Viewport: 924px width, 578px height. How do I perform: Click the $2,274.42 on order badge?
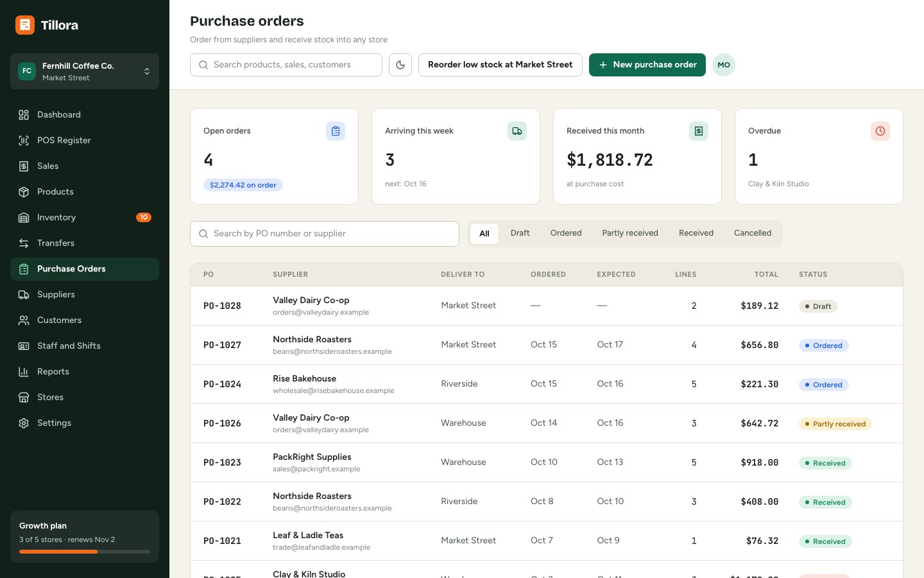[x=243, y=185]
